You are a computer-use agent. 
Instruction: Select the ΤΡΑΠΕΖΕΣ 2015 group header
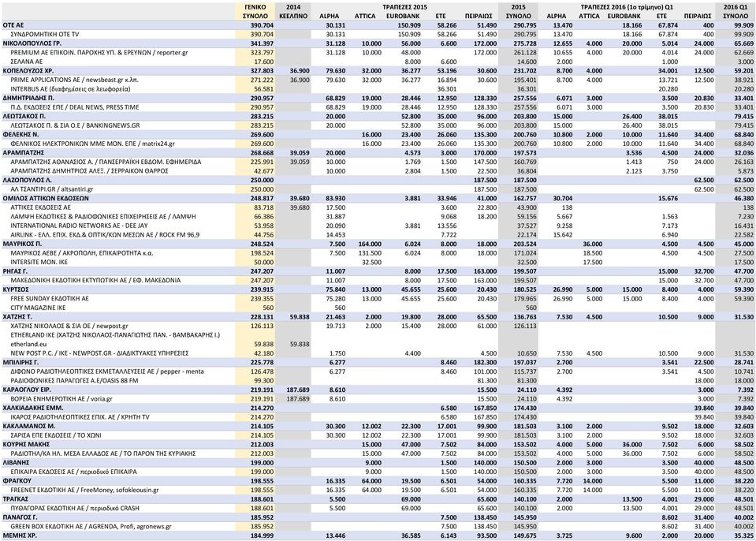point(404,7)
